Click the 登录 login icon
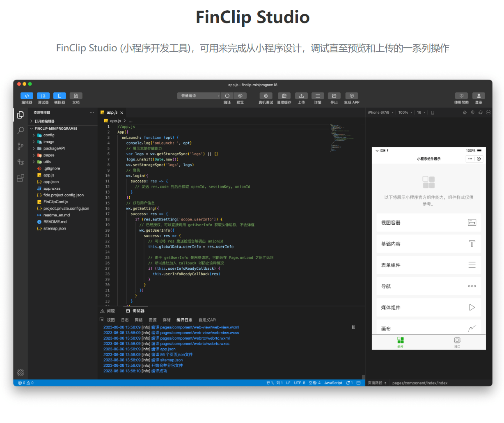The image size is (504, 423). click(x=479, y=96)
